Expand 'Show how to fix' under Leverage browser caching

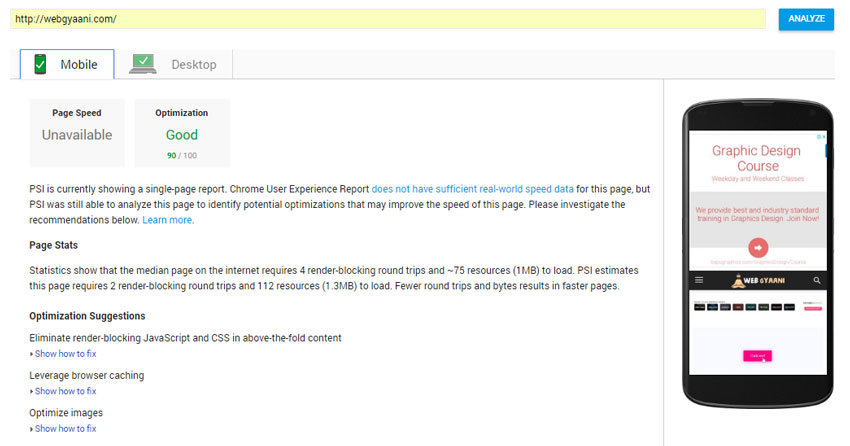[x=65, y=391]
